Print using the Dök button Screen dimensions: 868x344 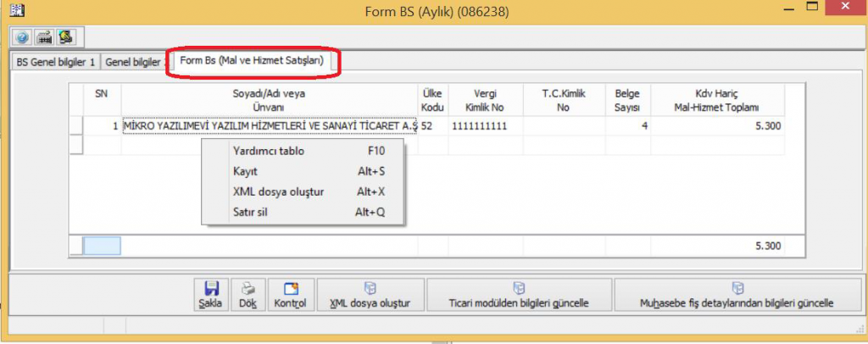coord(248,294)
